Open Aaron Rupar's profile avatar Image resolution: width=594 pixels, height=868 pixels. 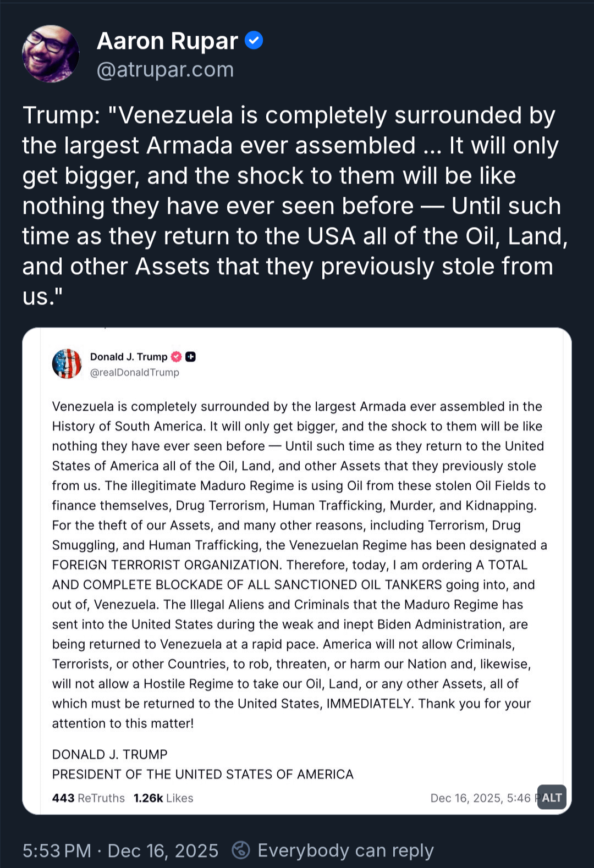(x=51, y=54)
